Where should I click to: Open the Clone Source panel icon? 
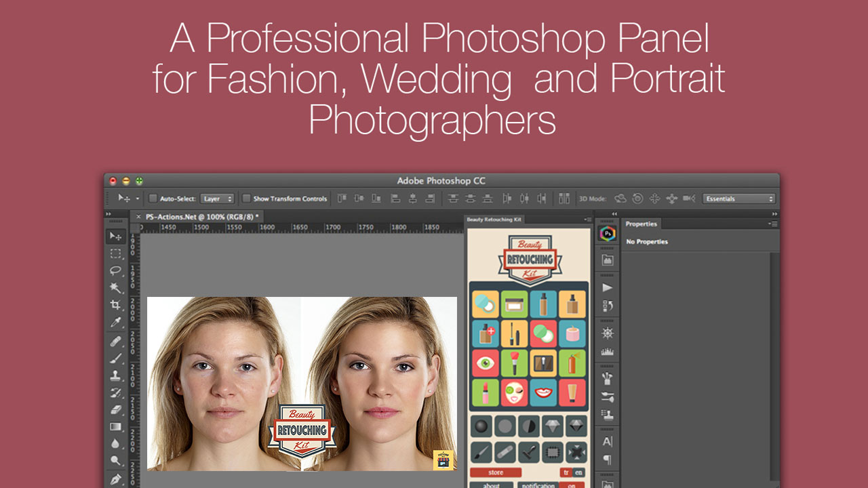[608, 415]
